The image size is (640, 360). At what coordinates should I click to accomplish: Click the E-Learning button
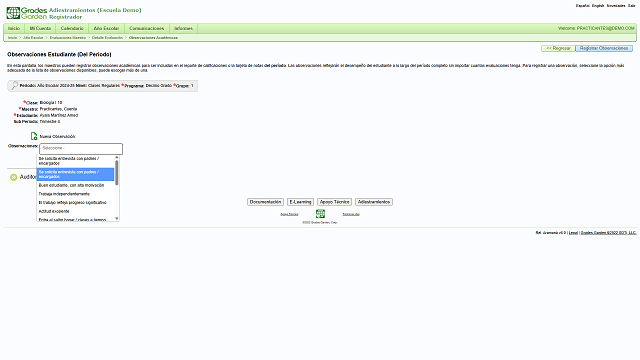[300, 202]
